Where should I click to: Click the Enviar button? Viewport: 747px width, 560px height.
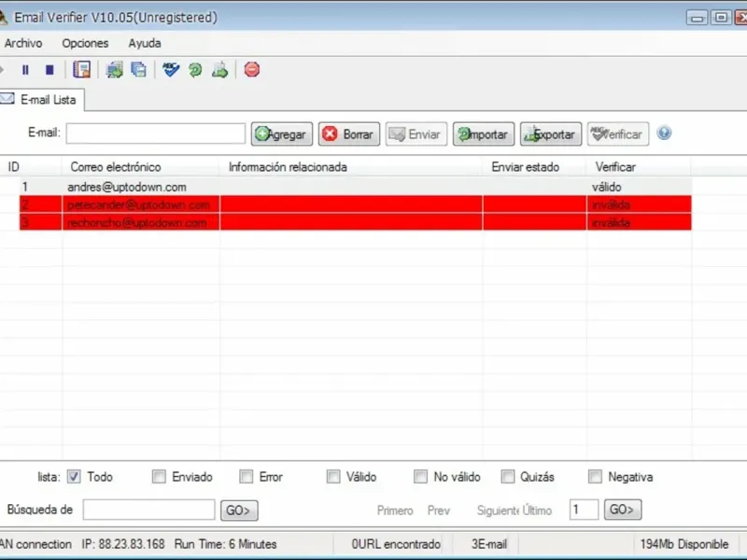(416, 134)
